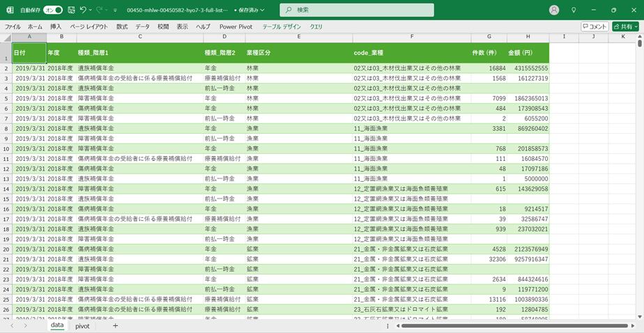
Task: Add a new sheet with plus icon
Action: (115, 325)
